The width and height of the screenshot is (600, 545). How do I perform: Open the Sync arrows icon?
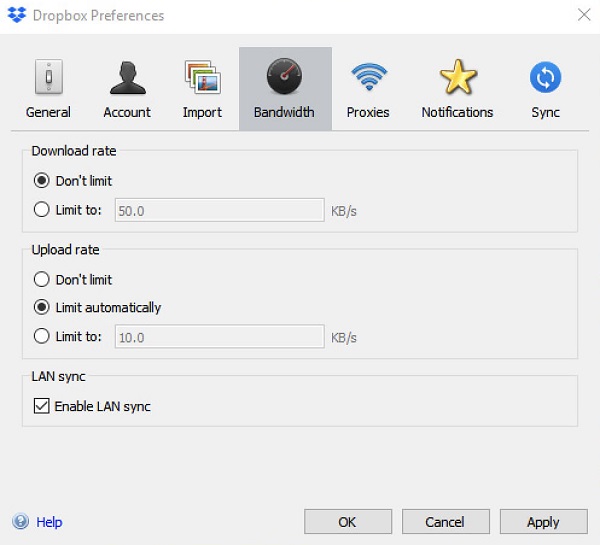(545, 77)
